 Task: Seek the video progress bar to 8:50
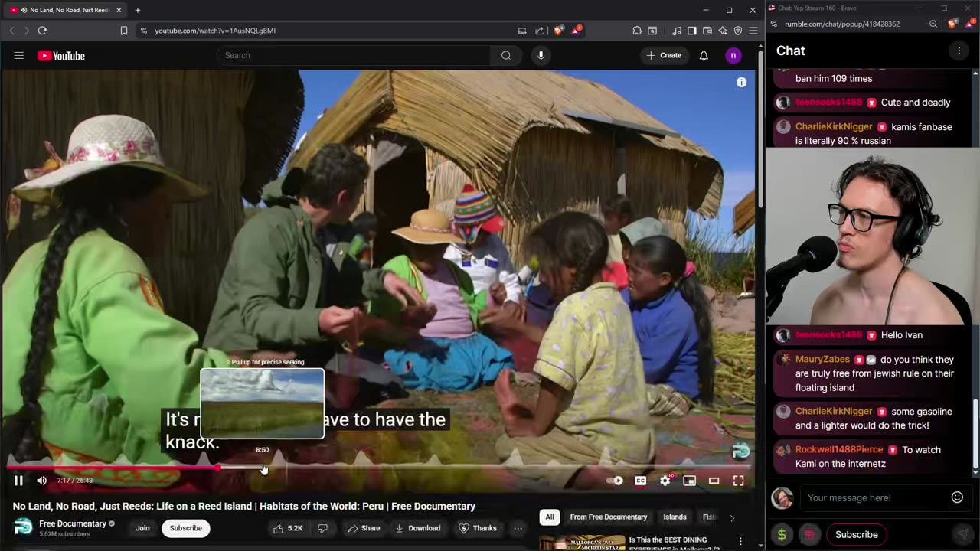(x=262, y=467)
